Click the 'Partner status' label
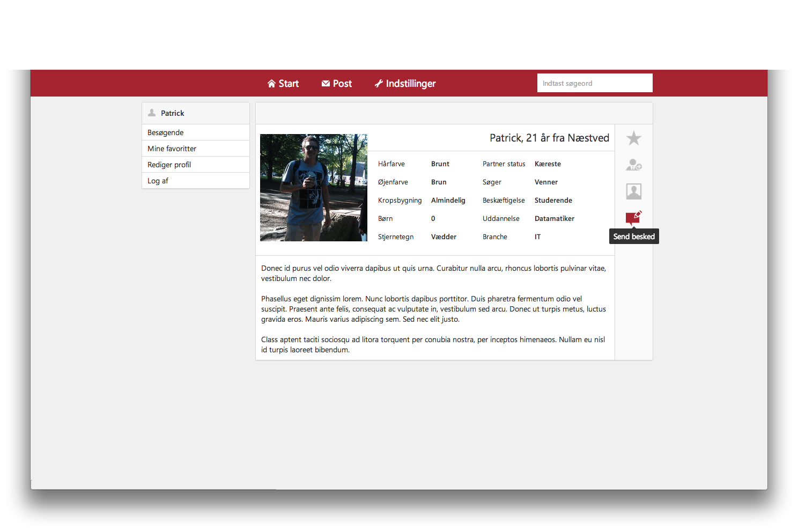Screen dimensions: 798x532 (504, 164)
